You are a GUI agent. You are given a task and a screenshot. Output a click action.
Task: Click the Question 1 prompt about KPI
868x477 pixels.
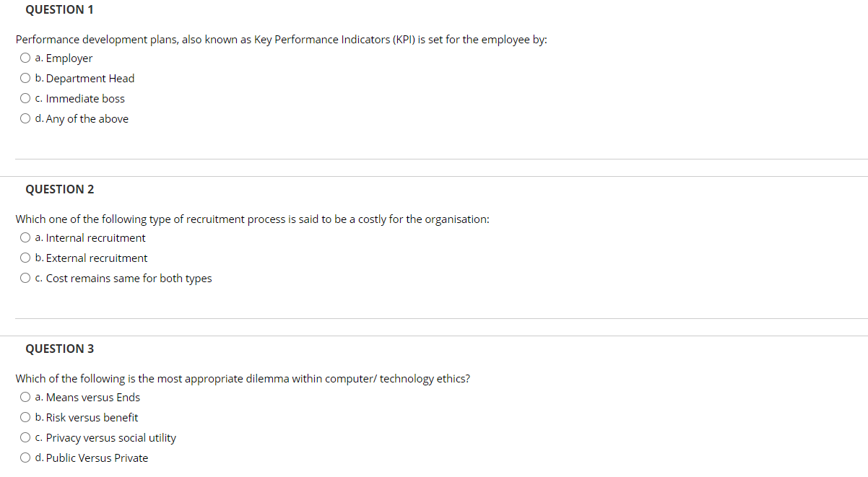click(281, 39)
